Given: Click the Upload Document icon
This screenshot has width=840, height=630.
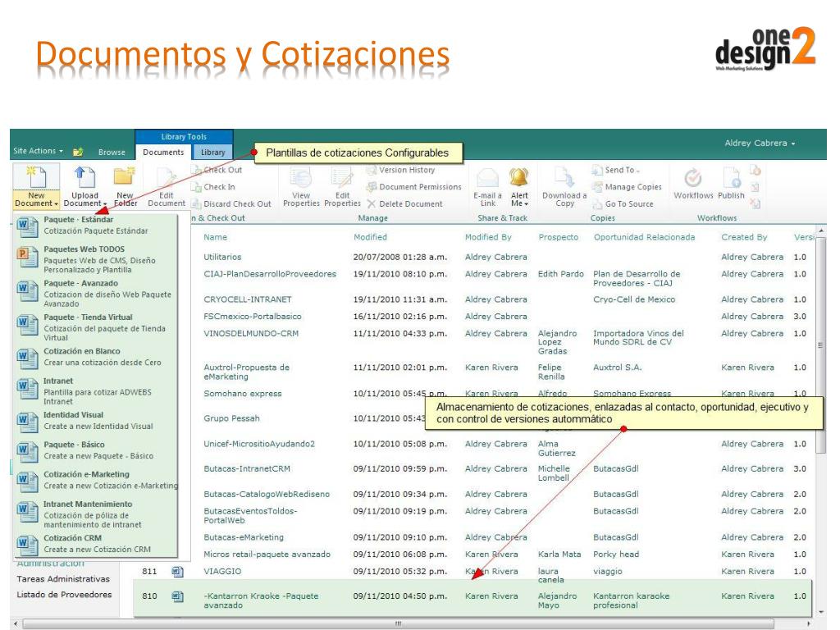Looking at the screenshot, I should tap(84, 178).
